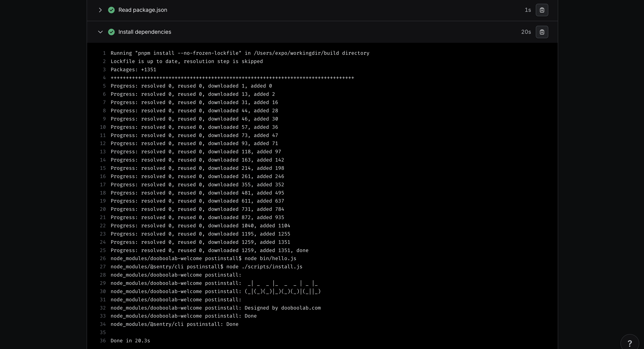Viewport: 644px width, 349px height.
Task: Copy logs of Read package.json step
Action: [542, 10]
